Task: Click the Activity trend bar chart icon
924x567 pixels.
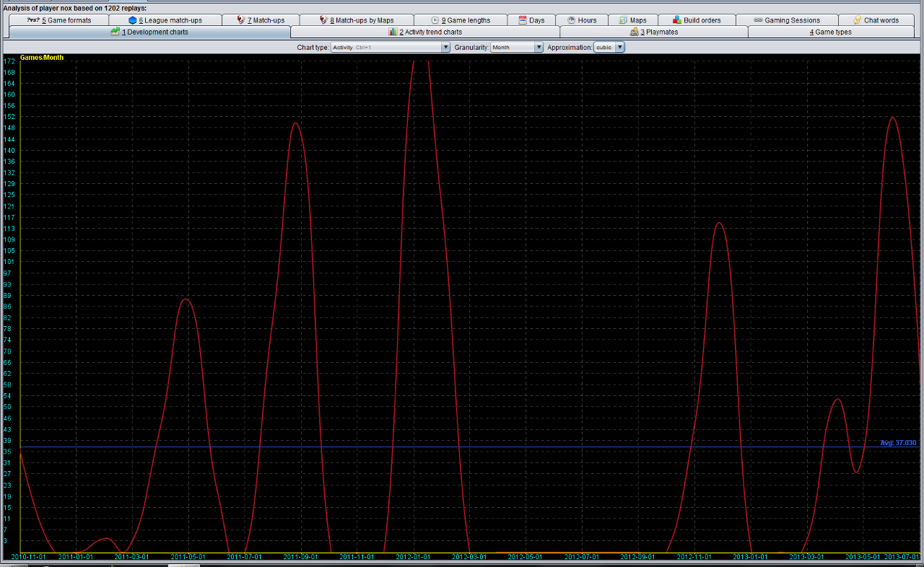Action: pos(393,32)
